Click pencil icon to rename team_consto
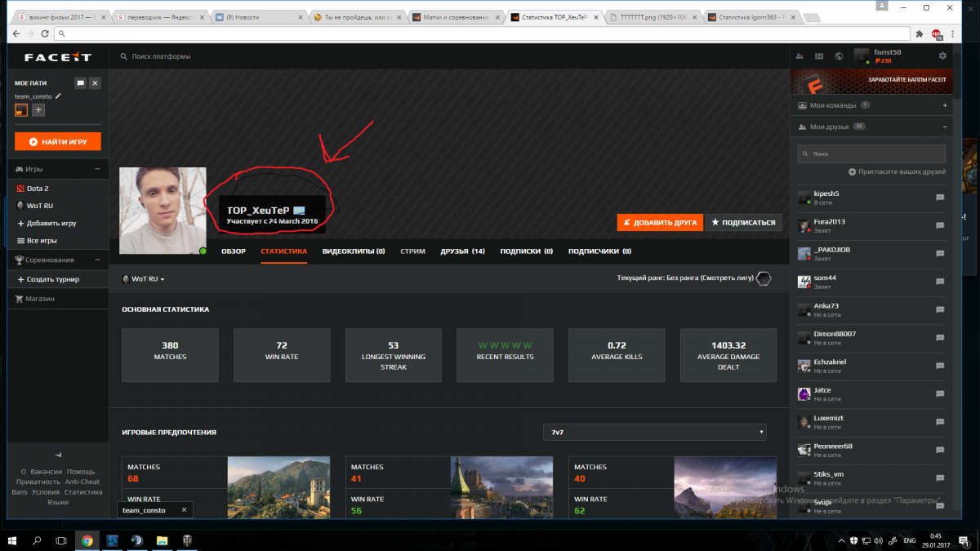 pyautogui.click(x=58, y=96)
